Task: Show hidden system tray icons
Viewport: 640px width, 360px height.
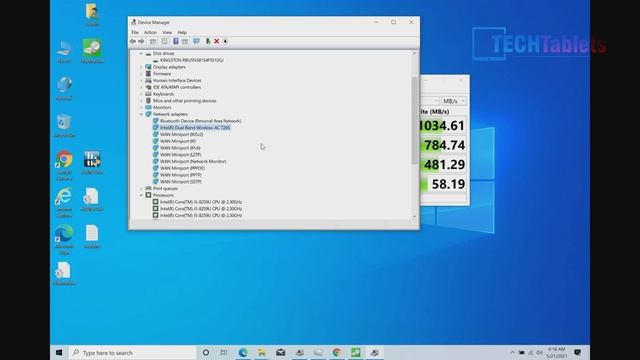Action: click(512, 352)
